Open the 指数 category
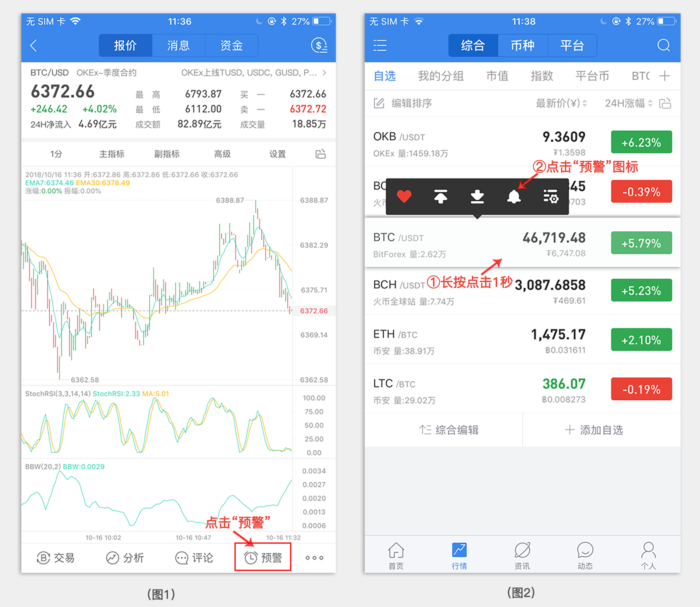 coord(542,76)
